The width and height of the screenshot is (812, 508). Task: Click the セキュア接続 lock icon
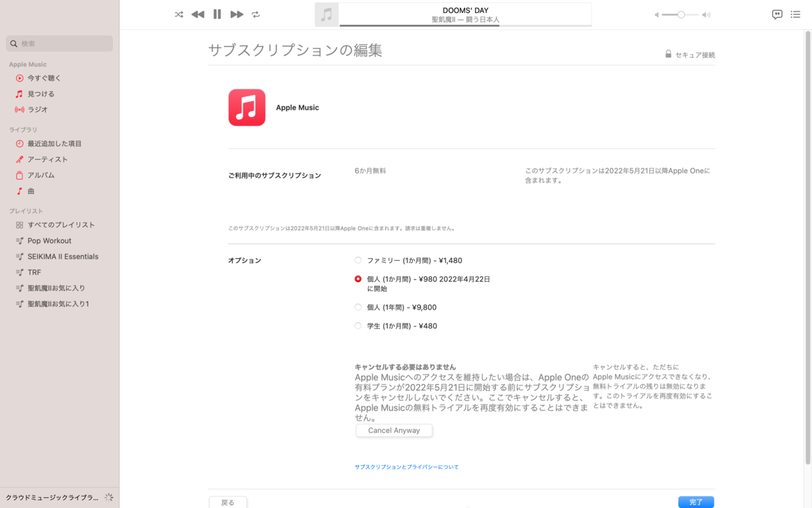(x=668, y=54)
